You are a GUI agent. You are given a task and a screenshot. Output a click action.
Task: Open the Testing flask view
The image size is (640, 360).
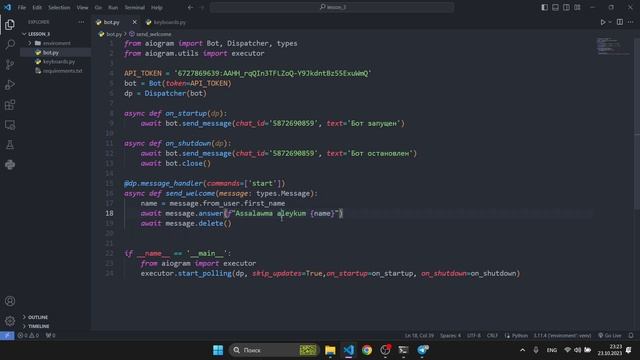point(10,144)
